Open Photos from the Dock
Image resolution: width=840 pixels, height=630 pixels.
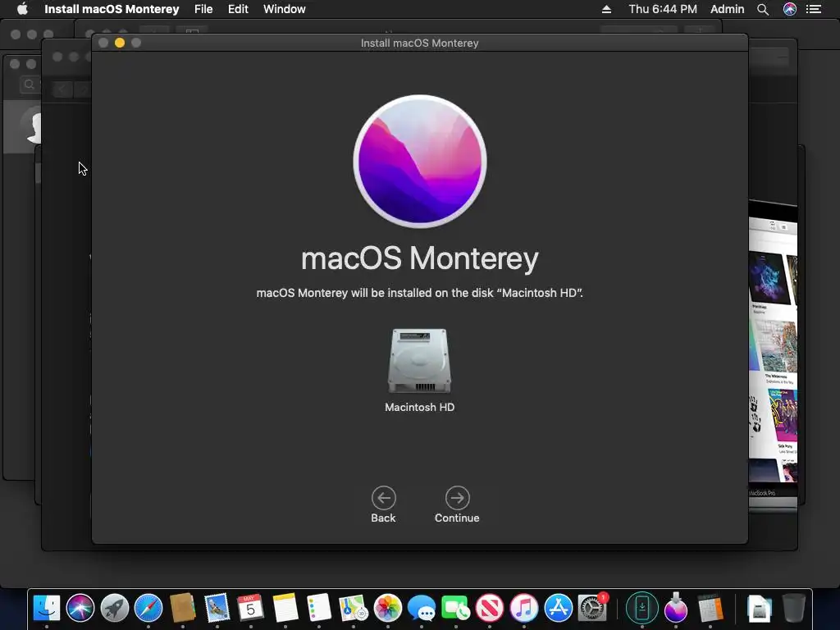[x=388, y=608]
